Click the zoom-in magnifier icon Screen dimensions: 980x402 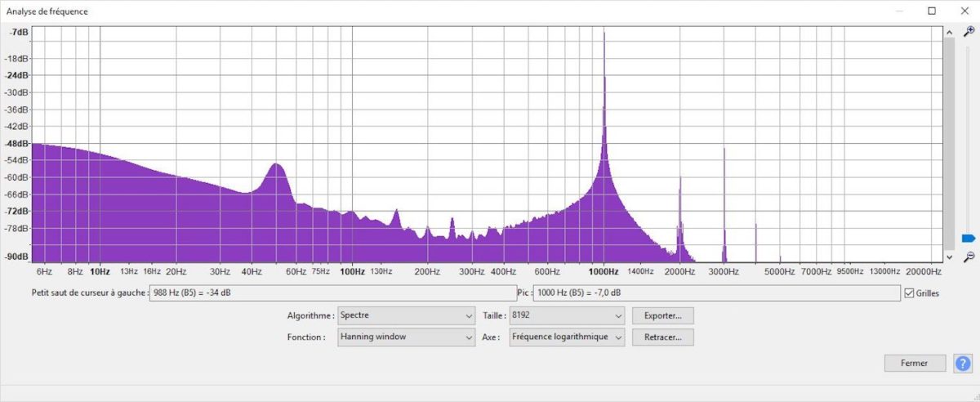pos(969,31)
